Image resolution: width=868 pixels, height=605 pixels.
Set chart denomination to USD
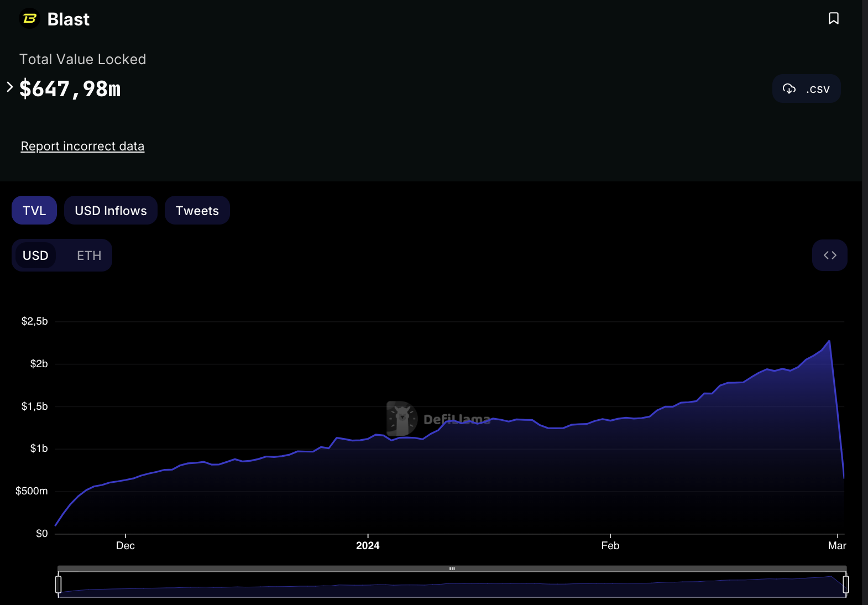(35, 255)
